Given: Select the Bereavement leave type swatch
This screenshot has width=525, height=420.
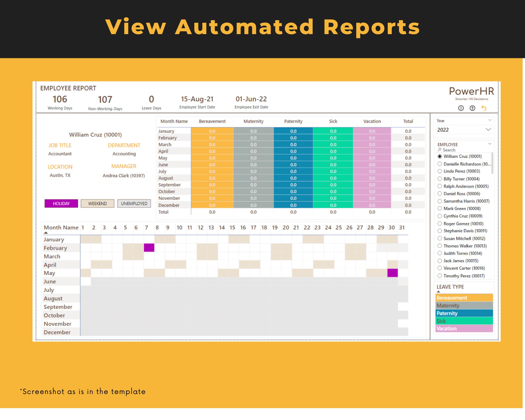Looking at the screenshot, I should coord(464,298).
